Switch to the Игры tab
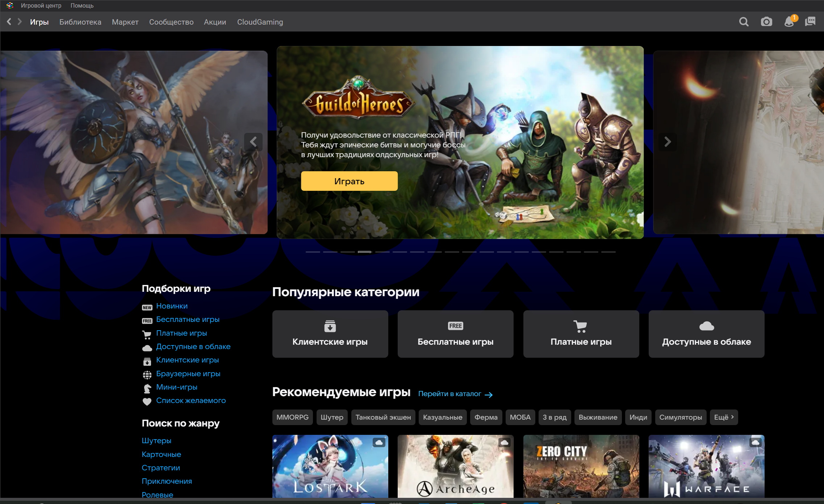The width and height of the screenshot is (824, 504). 39,22
